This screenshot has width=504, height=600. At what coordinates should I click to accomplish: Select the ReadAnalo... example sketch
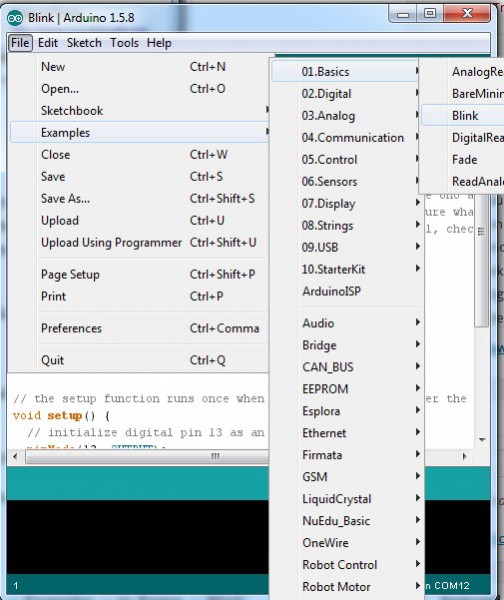(x=463, y=181)
